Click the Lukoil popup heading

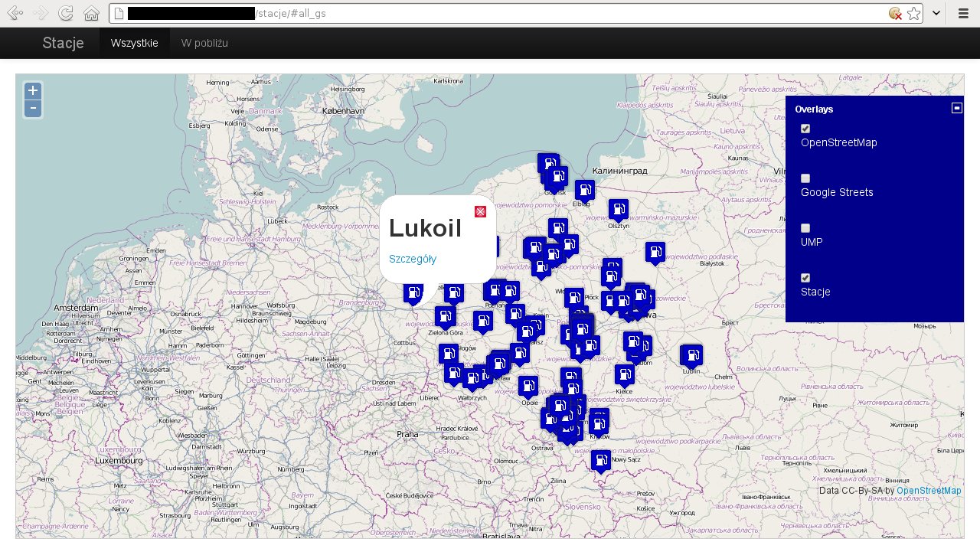point(426,228)
